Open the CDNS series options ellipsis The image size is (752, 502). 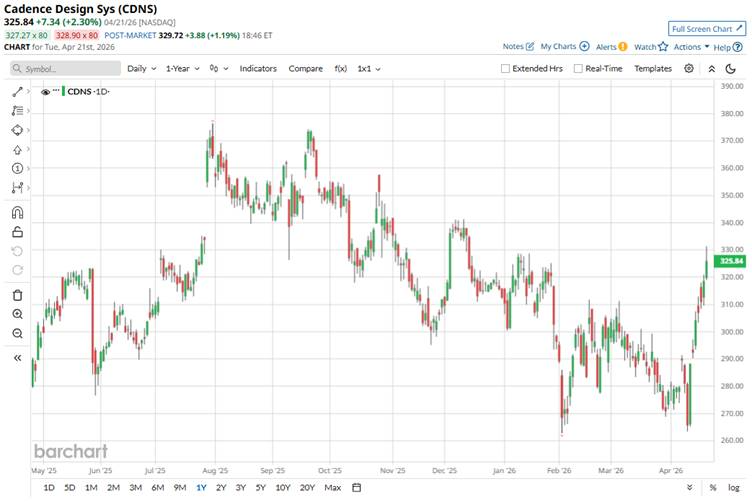click(x=56, y=90)
